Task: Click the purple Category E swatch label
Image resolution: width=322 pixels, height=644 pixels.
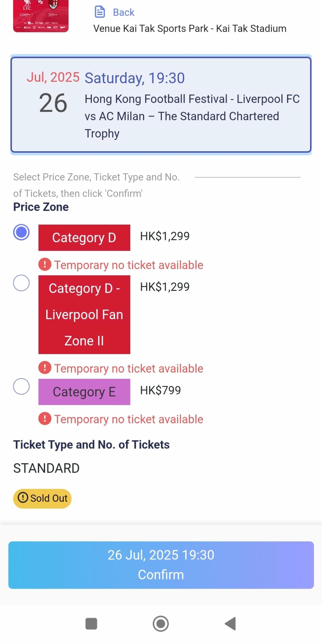Action: (84, 391)
